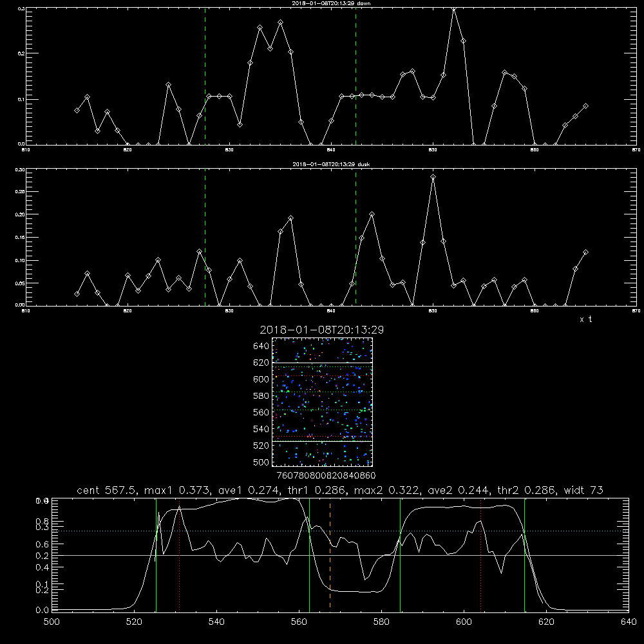The height and width of the screenshot is (644, 644).
Task: Select the 'widt 73' value in the stats header
Action: pyautogui.click(x=583, y=490)
